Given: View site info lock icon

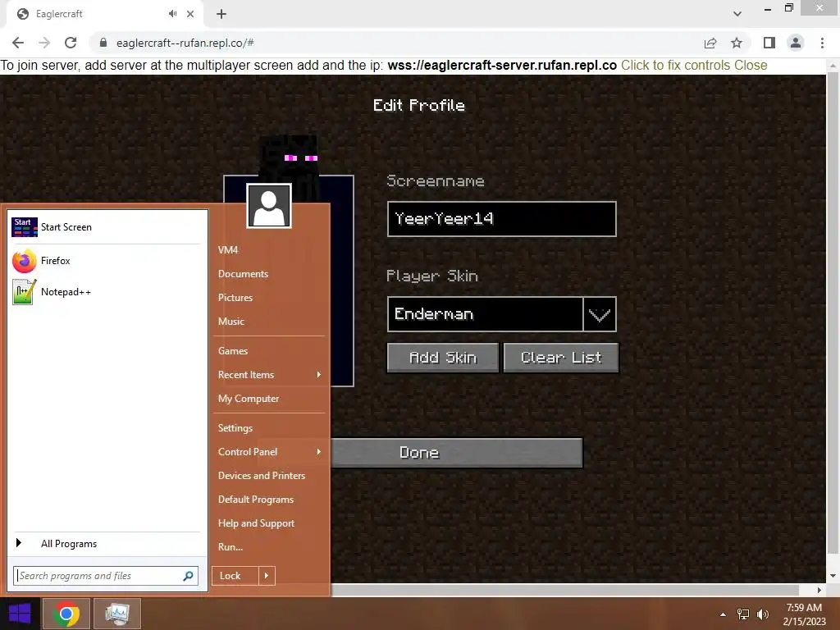Looking at the screenshot, I should coord(103,43).
